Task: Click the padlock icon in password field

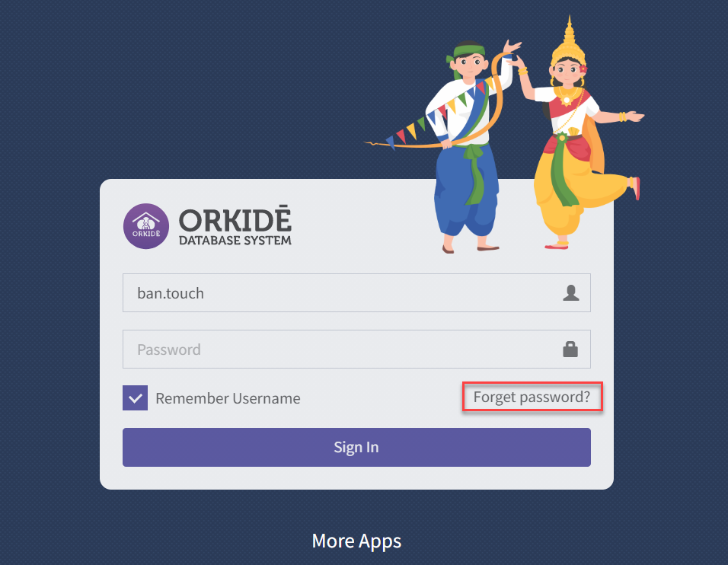Action: point(570,349)
